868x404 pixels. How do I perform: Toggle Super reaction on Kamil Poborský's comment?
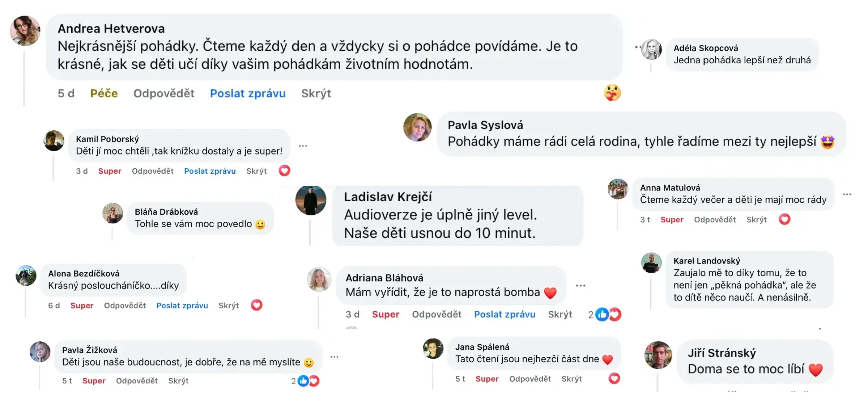(110, 171)
